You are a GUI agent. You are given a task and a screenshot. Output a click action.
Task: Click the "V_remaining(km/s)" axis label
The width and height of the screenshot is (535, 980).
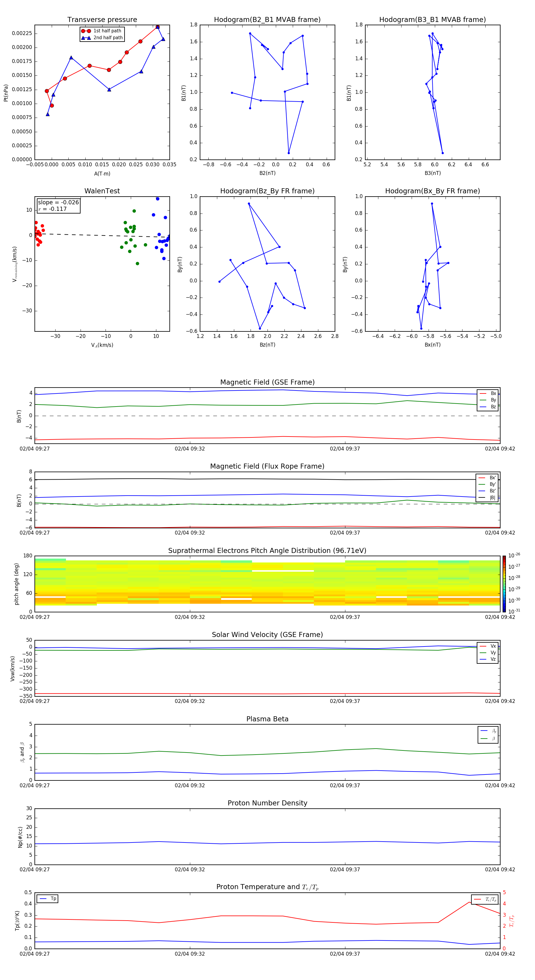pyautogui.click(x=15, y=264)
